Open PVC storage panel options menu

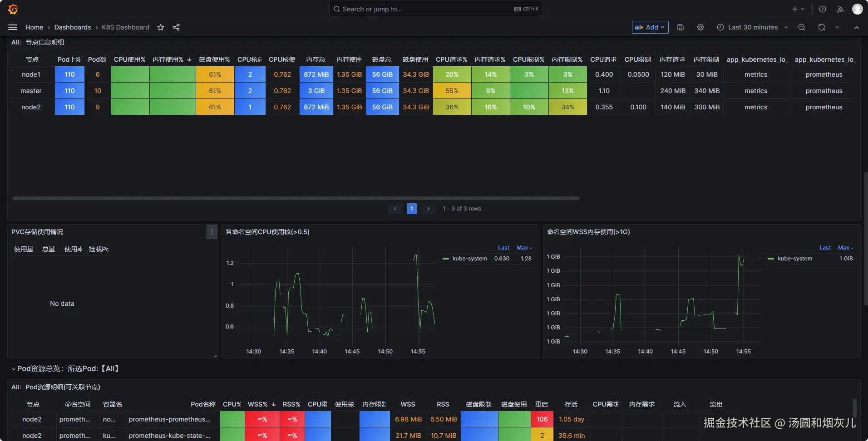(x=212, y=232)
